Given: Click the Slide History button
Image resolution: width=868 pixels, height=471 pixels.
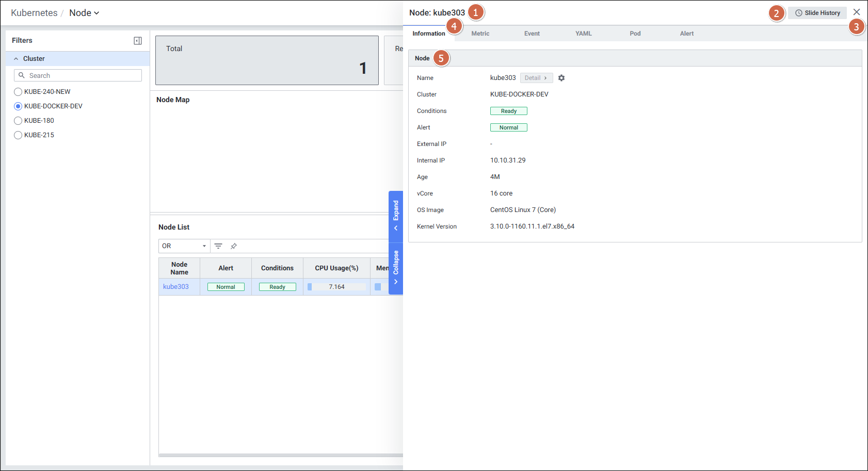Looking at the screenshot, I should coord(817,13).
